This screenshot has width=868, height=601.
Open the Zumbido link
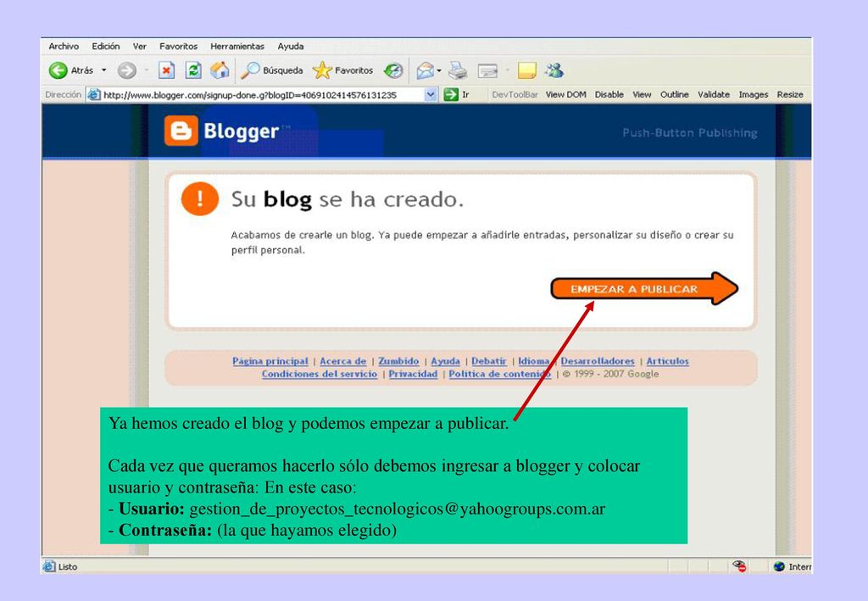tap(398, 361)
